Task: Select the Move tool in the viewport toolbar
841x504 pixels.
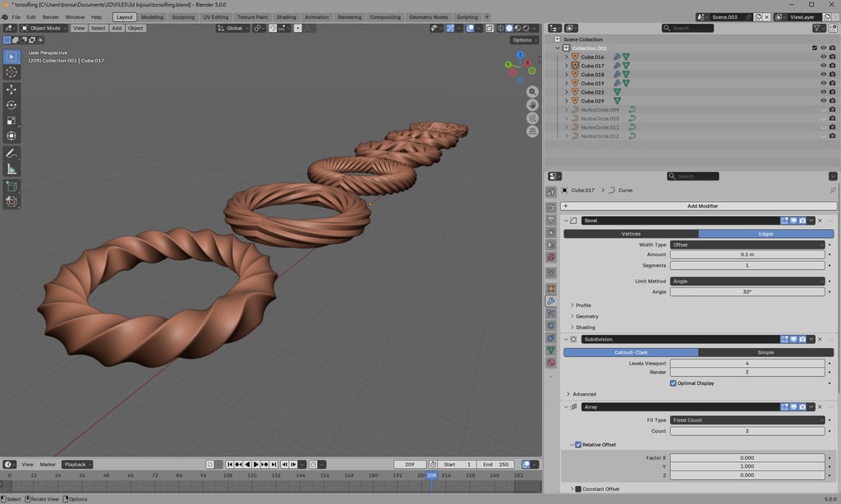Action: coord(11,89)
